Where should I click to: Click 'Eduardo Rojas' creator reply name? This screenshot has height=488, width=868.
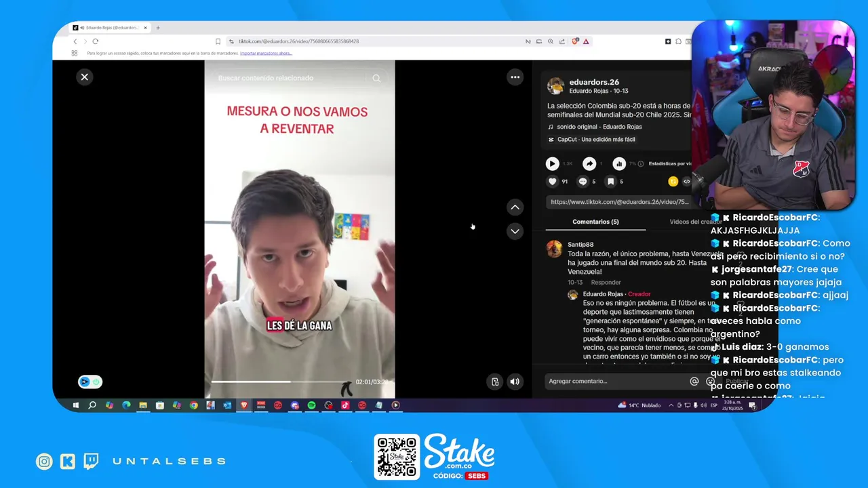[x=603, y=294]
